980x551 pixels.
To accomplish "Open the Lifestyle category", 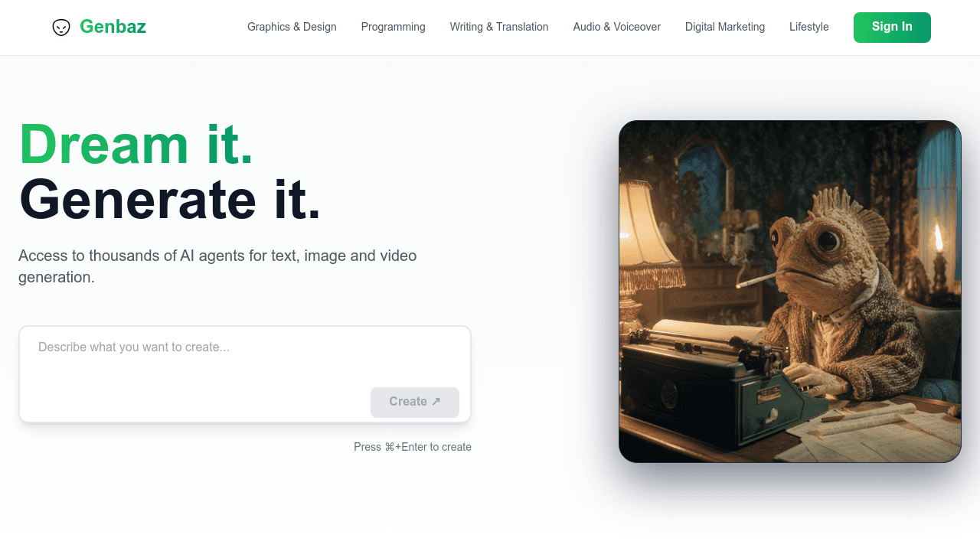I will point(808,27).
